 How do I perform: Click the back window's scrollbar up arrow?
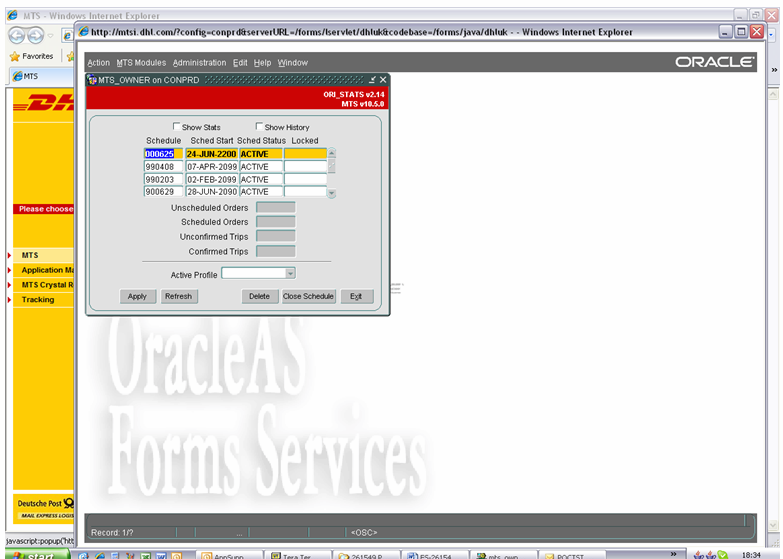click(773, 94)
